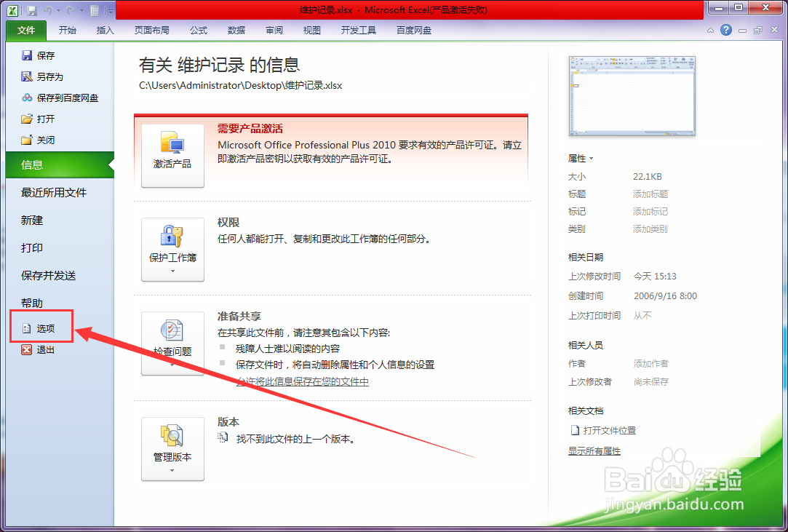The width and height of the screenshot is (788, 532).
Task: Switch to the 视图 ribbon tab
Action: coord(312,30)
